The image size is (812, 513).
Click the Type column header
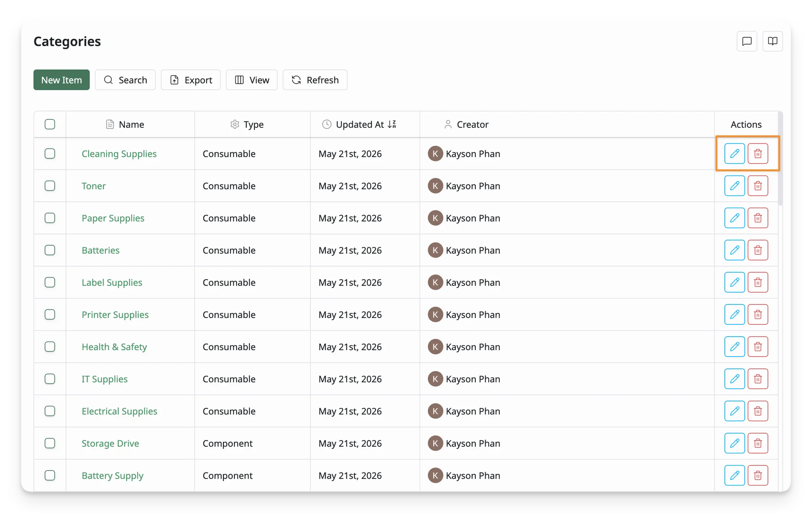pos(252,124)
